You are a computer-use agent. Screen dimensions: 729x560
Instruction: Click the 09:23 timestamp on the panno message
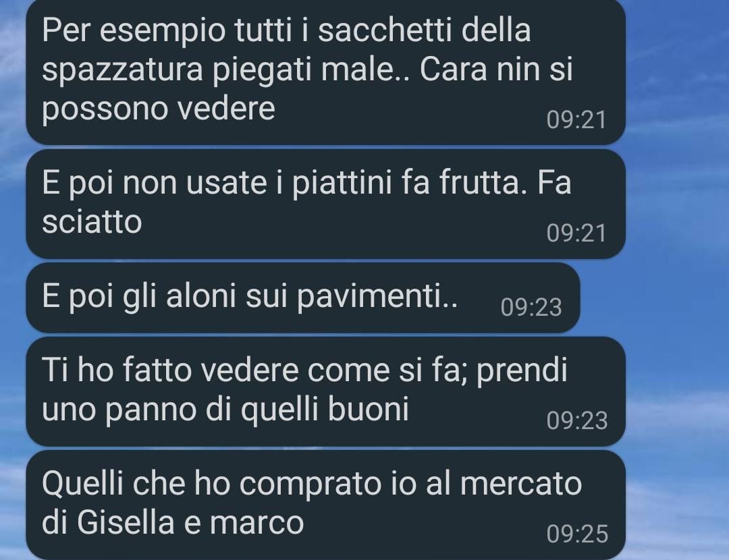(x=577, y=420)
